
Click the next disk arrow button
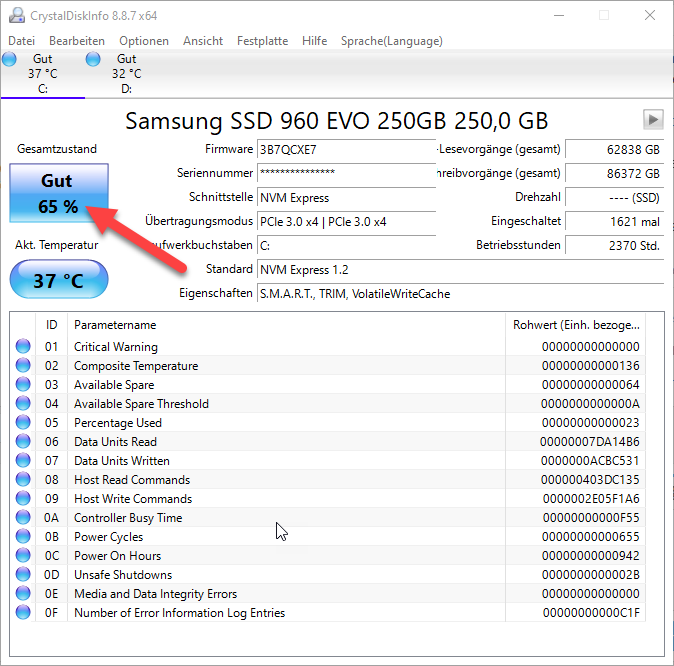(653, 120)
